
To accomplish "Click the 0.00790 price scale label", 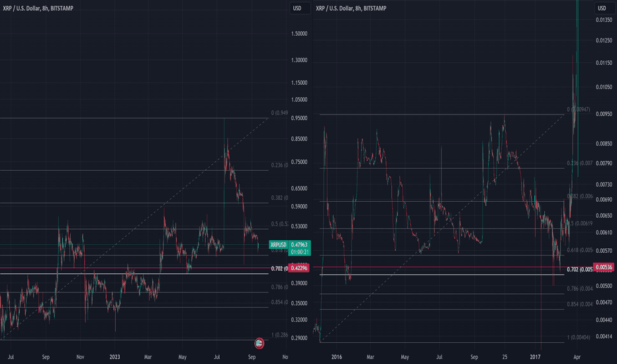I will tap(604, 163).
